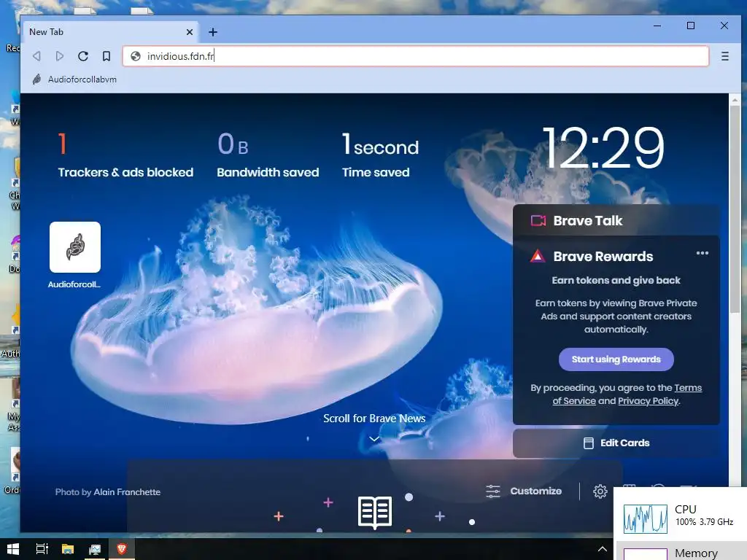Screen dimensions: 747x560
Task: Open the Brave Talk card
Action: tap(616, 220)
